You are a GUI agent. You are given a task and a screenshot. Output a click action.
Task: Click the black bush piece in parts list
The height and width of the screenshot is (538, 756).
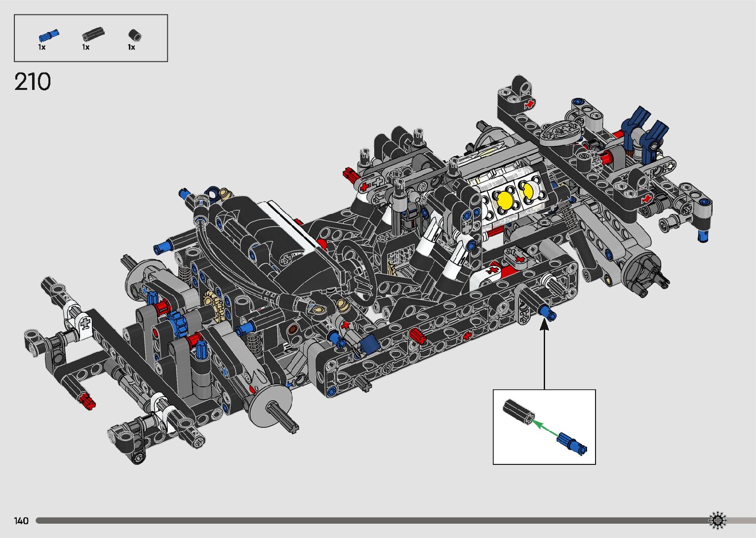coord(135,35)
